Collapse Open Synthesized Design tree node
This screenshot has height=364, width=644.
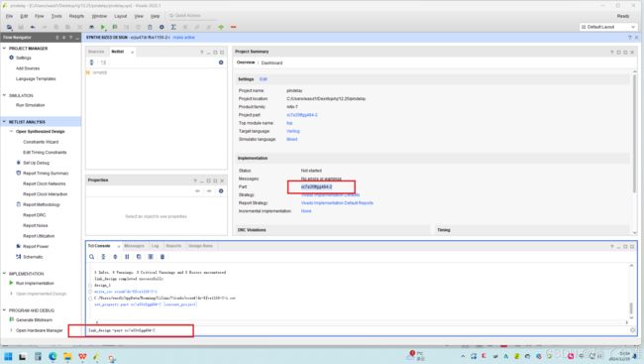[x=12, y=132]
